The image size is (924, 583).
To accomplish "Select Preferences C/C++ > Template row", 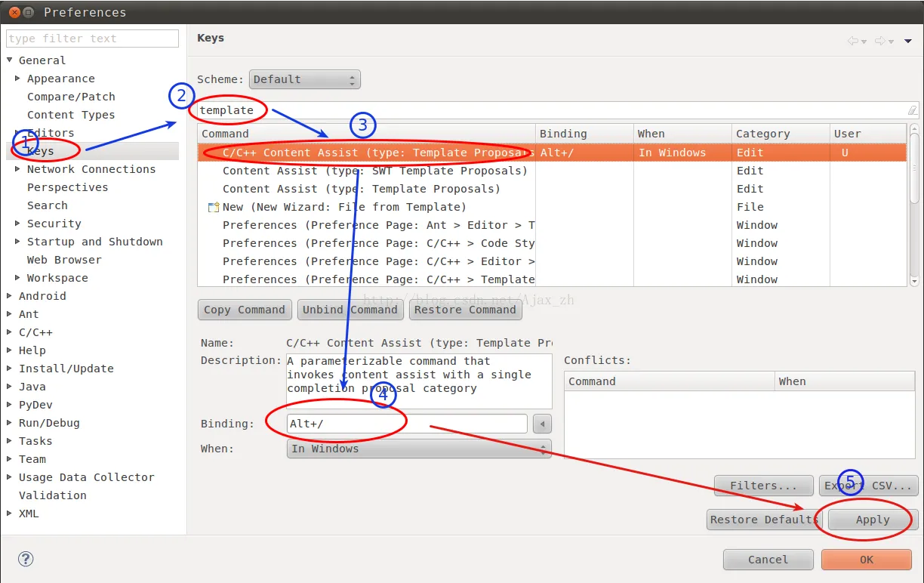I will pyautogui.click(x=553, y=279).
